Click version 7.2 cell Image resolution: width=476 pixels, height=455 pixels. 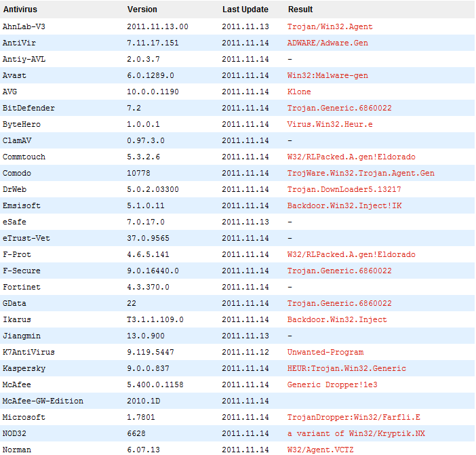tap(134, 108)
